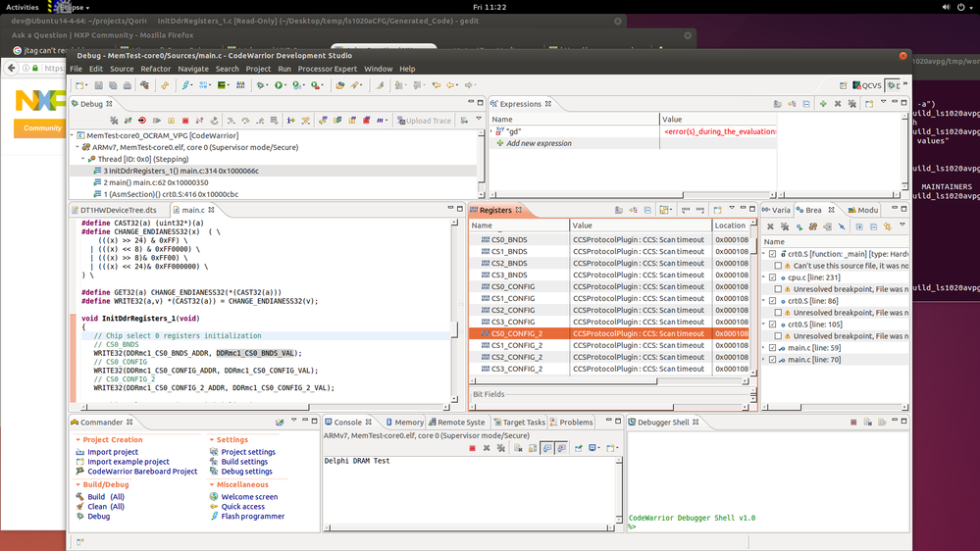Click the Build (All) link
This screenshot has height=551, width=980.
pos(106,497)
